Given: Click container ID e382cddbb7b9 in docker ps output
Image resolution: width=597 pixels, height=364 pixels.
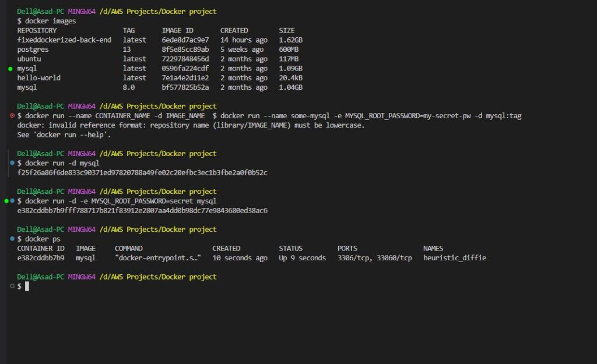Looking at the screenshot, I should pyautogui.click(x=41, y=258).
